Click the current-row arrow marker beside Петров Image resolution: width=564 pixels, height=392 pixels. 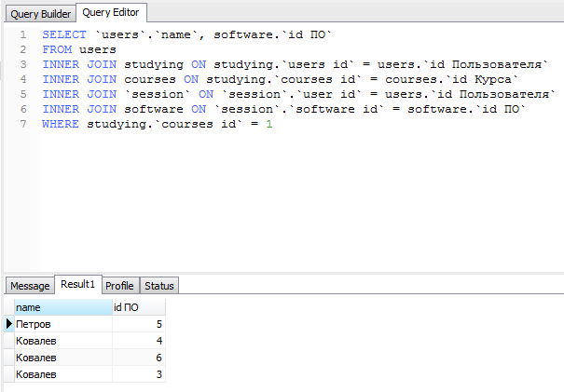(x=9, y=324)
